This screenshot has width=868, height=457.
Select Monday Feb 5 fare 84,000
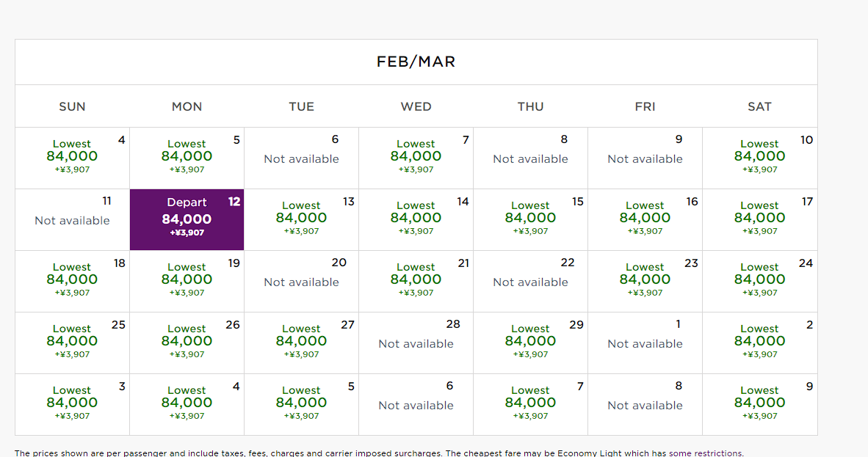point(187,158)
